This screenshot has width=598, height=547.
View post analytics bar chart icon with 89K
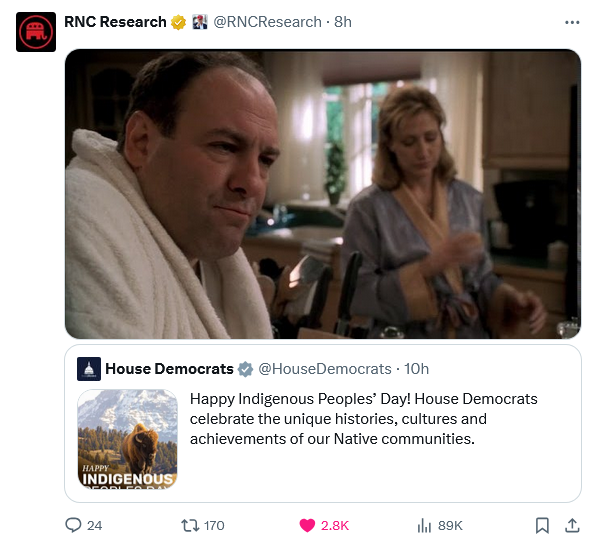pos(424,526)
